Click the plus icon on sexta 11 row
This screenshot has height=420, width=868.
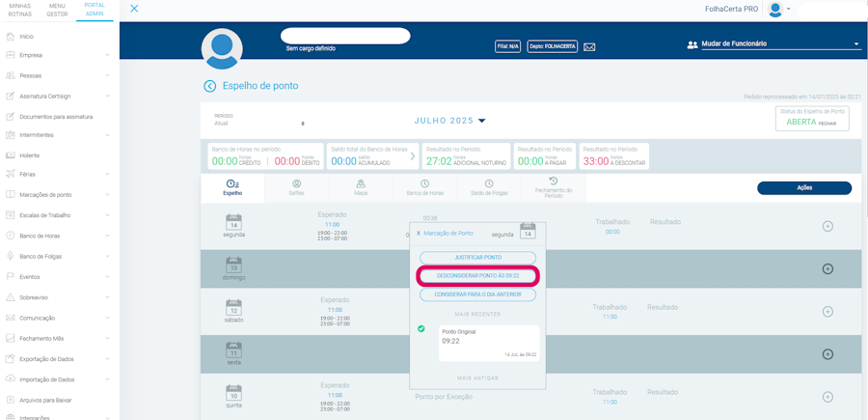pos(827,354)
